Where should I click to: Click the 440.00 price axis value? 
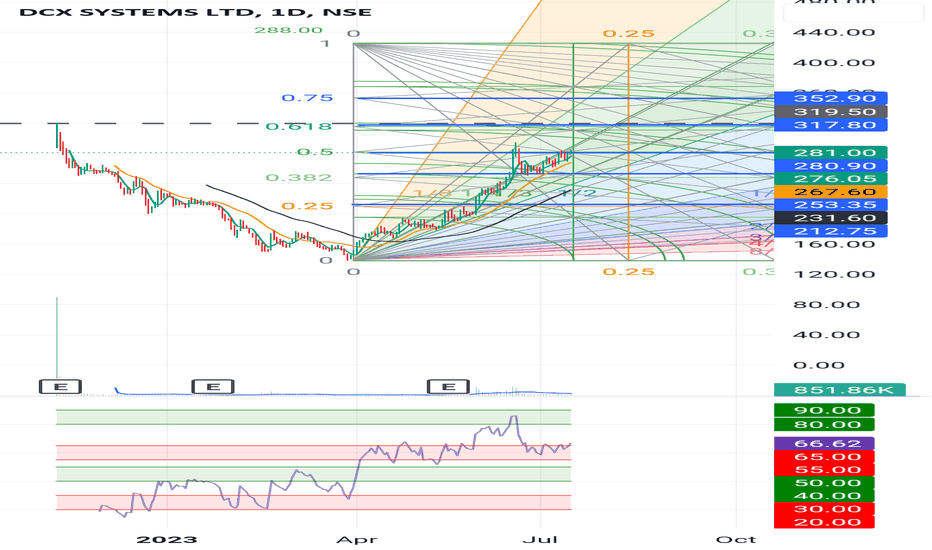click(834, 32)
